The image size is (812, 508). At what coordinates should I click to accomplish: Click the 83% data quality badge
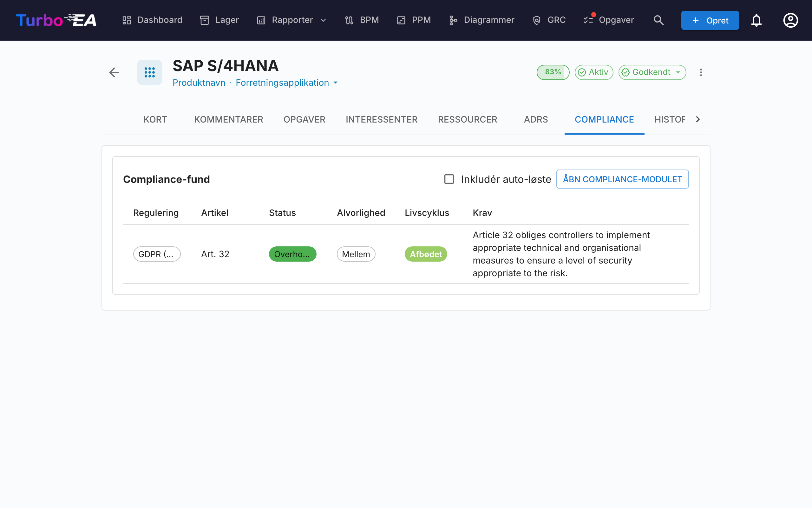pyautogui.click(x=553, y=72)
